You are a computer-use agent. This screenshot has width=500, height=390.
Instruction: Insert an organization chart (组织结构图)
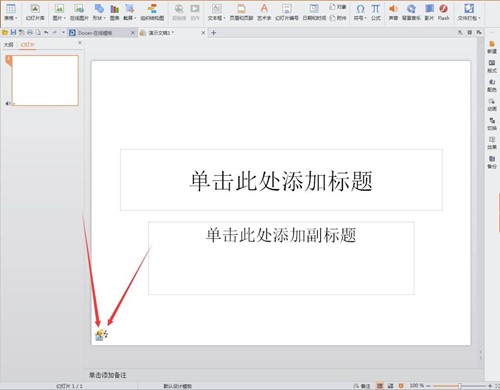click(x=152, y=12)
